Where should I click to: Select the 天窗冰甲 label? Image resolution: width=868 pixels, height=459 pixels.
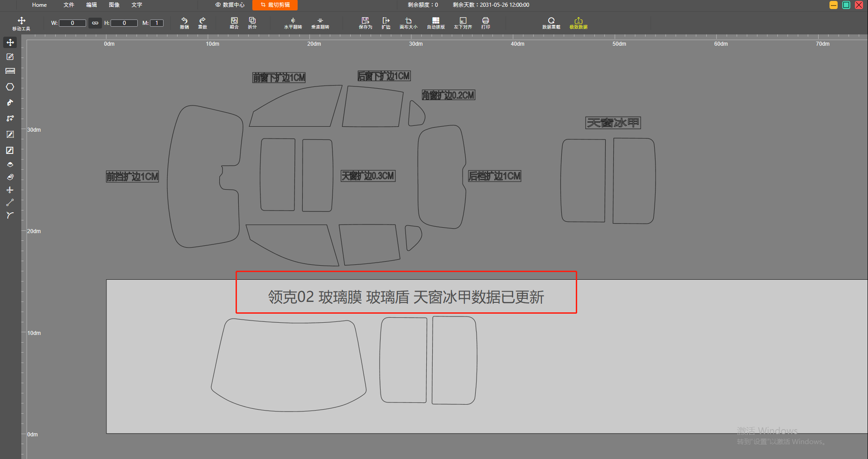coord(613,123)
